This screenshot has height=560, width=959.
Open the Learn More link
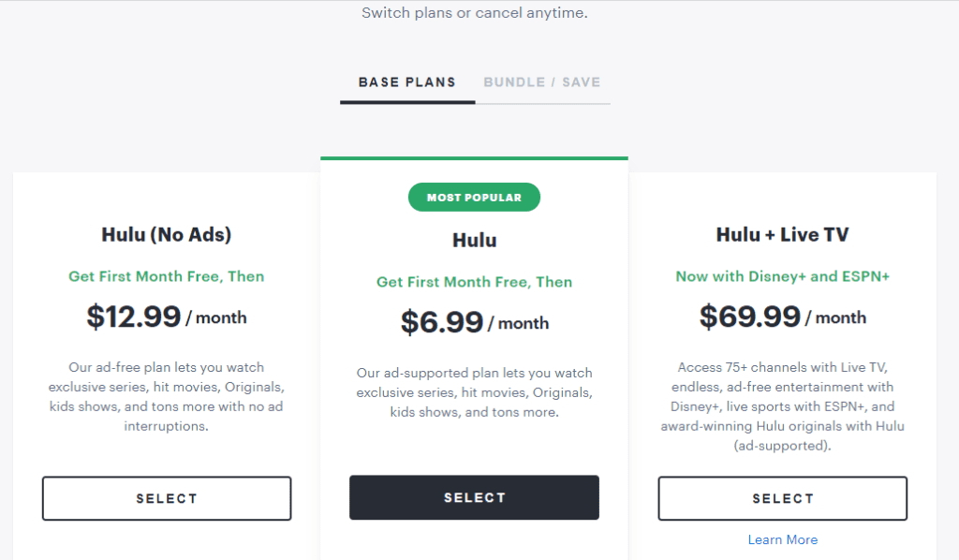(782, 539)
